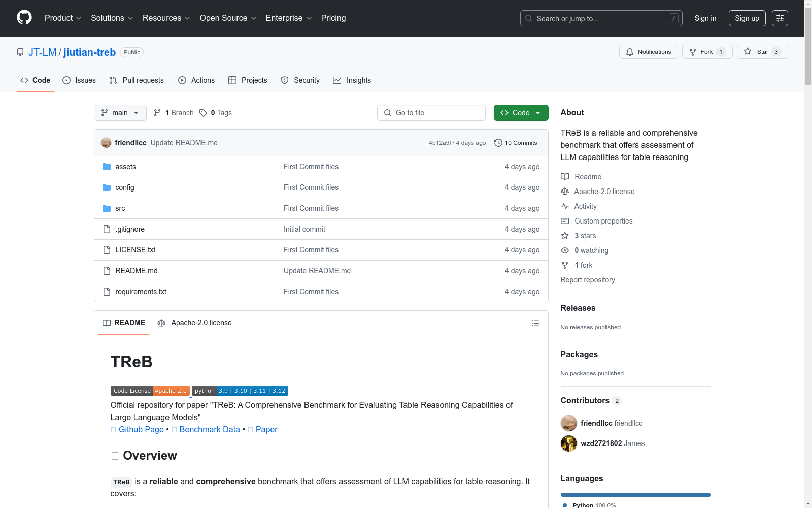This screenshot has height=508, width=812.
Task: Click the python versions badge
Action: point(240,391)
